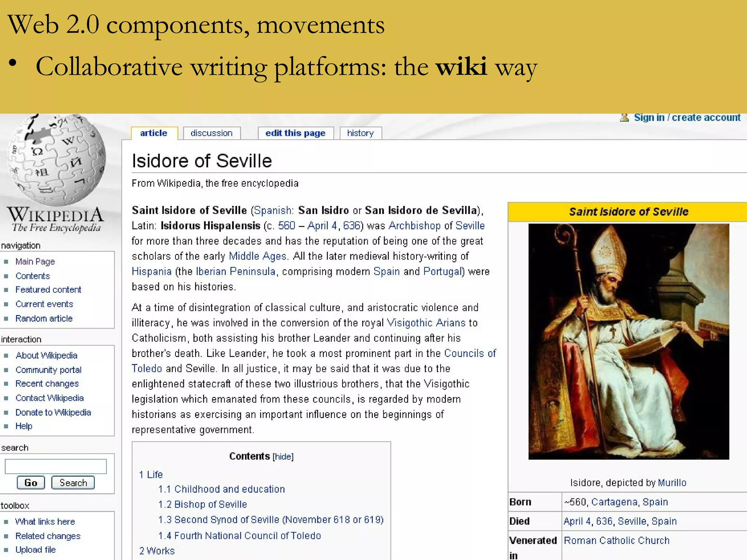View Recent changes
The width and height of the screenshot is (747, 560).
pos(47,384)
